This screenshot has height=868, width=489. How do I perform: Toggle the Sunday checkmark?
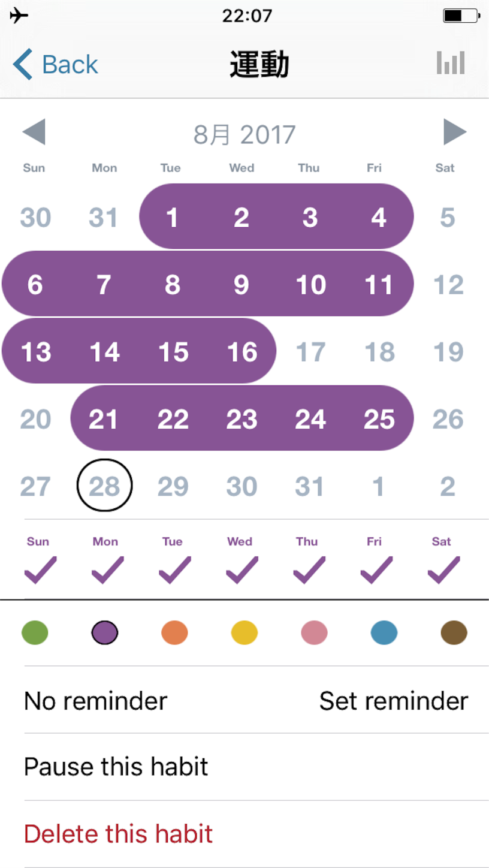[x=40, y=569]
